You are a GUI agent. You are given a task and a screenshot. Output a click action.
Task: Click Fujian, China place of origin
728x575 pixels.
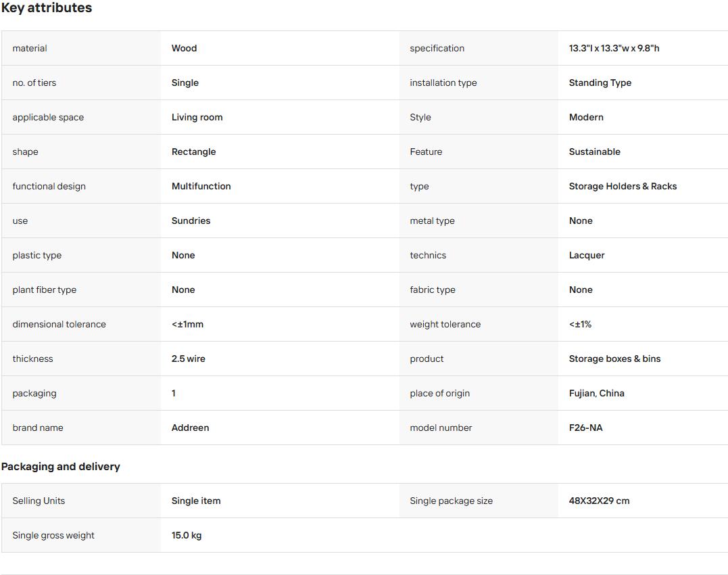(x=597, y=393)
